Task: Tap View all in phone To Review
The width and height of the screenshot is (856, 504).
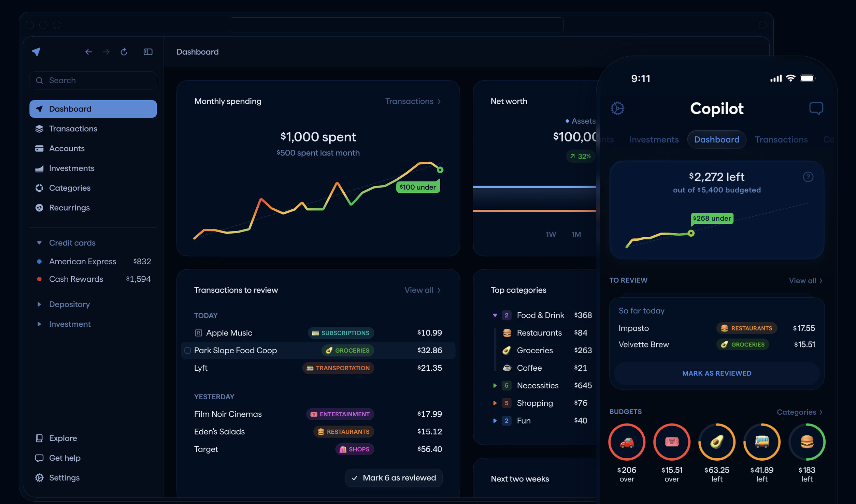Action: click(x=805, y=281)
